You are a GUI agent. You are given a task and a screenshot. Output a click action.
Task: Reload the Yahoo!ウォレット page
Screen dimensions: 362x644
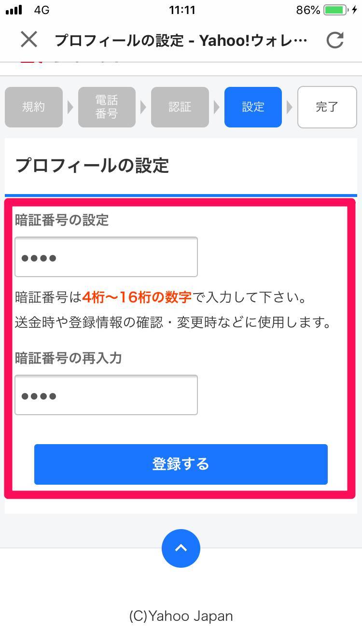tap(334, 40)
